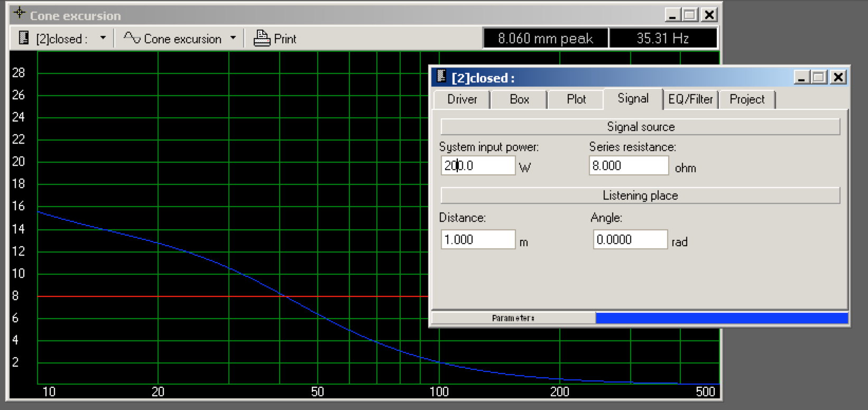Maximize the [2]closed dialog
This screenshot has height=410, width=868.
819,78
